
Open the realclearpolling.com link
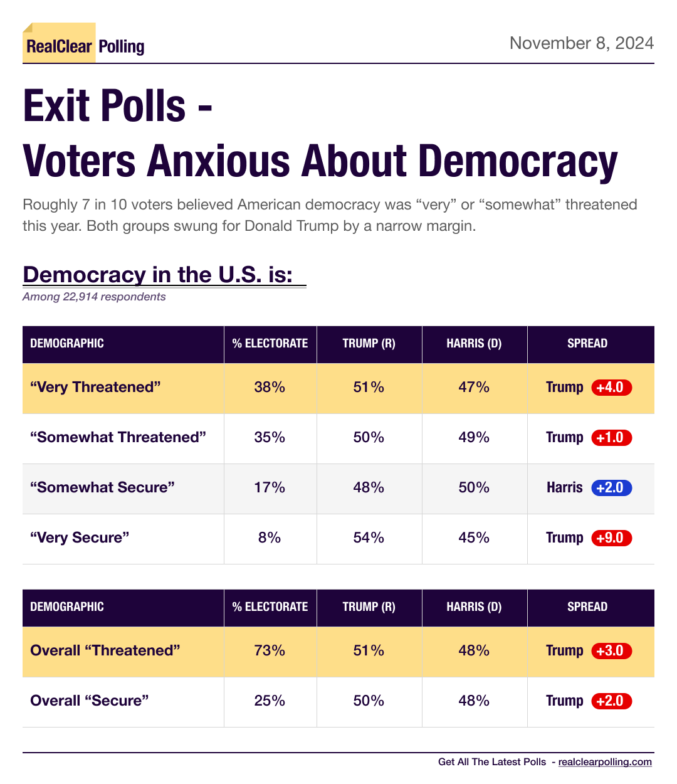[x=605, y=761]
